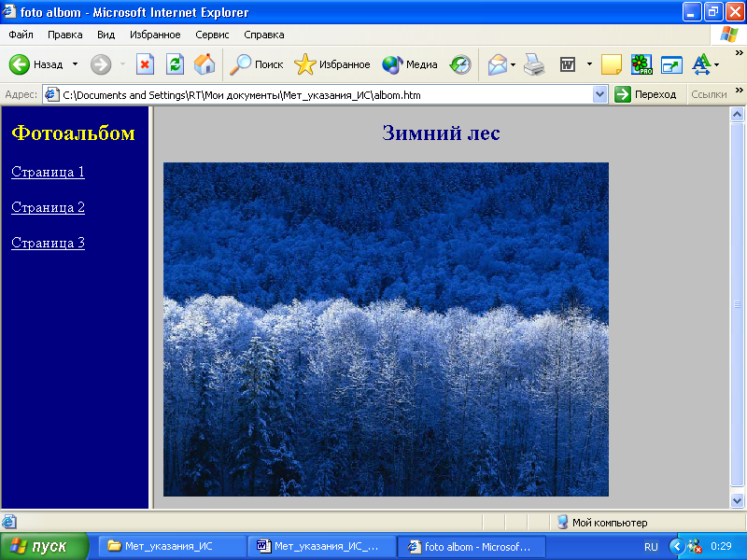Switch to Мет_указания_ИС Word taskbar button

[x=322, y=546]
